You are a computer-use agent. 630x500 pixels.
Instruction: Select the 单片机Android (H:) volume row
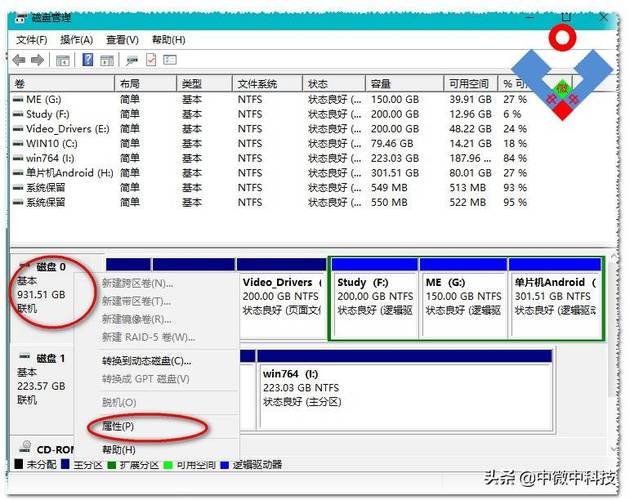coord(270,173)
